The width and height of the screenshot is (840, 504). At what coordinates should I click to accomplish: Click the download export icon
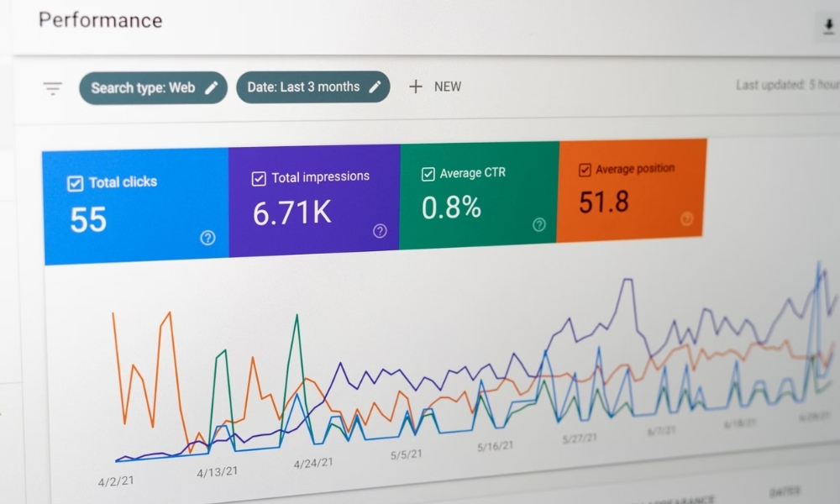[828, 27]
